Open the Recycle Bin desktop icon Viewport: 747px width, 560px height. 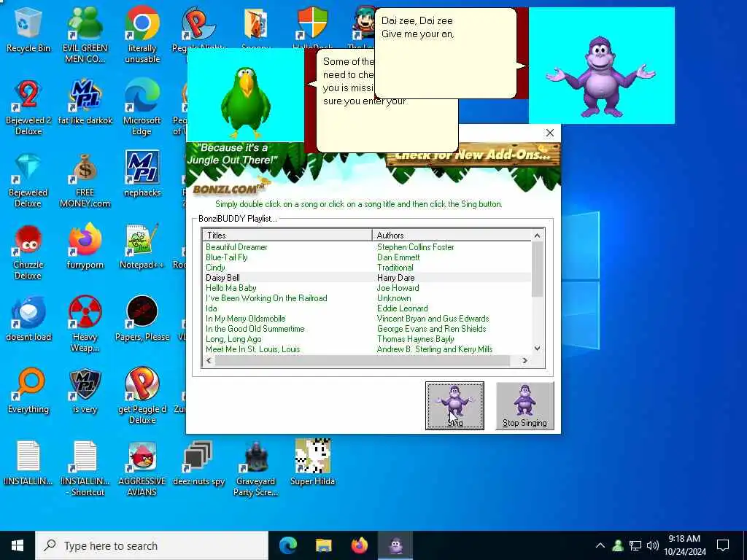pos(28,29)
